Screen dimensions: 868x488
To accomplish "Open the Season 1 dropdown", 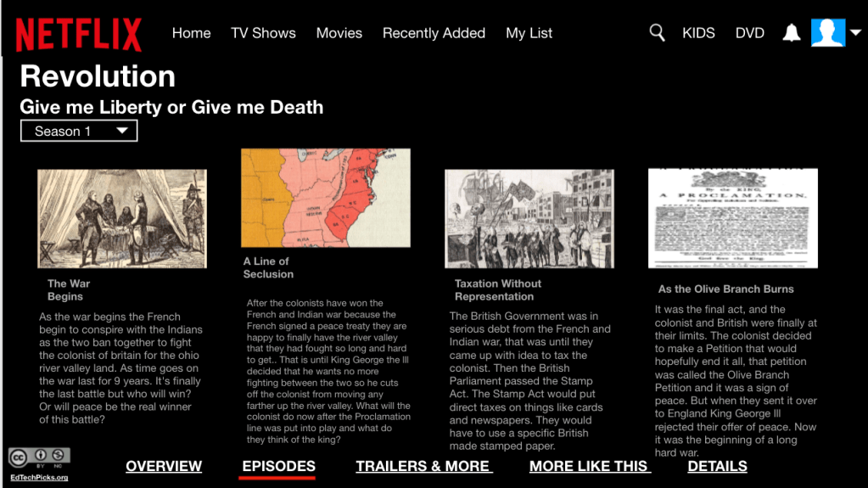I will 79,131.
